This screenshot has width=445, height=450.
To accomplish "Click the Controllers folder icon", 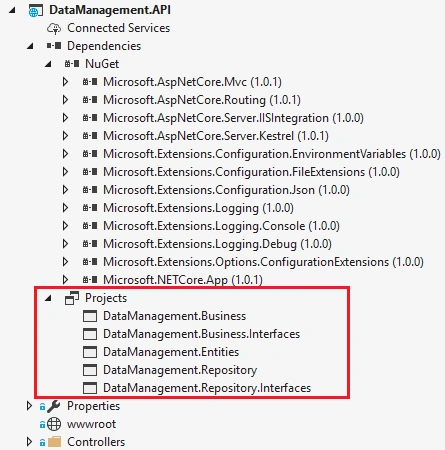I will pyautogui.click(x=54, y=442).
